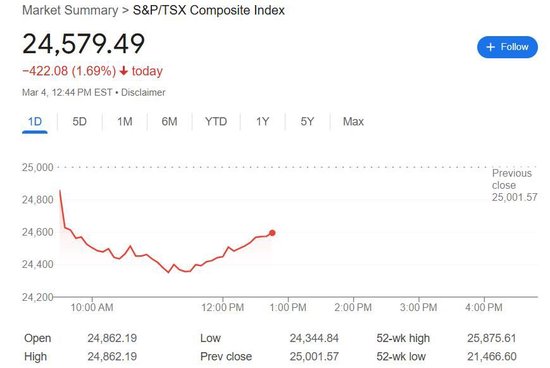View the 1Y chart range
The width and height of the screenshot is (550, 368).
click(262, 122)
